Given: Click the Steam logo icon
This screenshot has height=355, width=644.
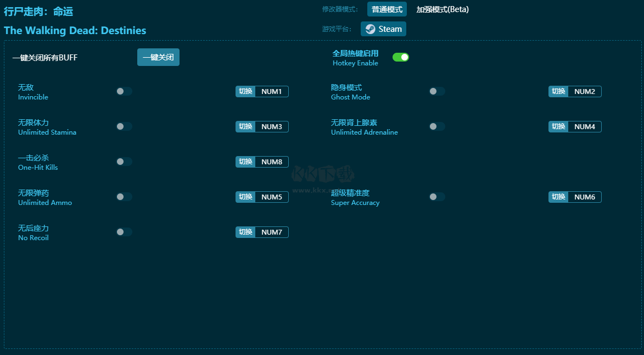Looking at the screenshot, I should [x=370, y=29].
